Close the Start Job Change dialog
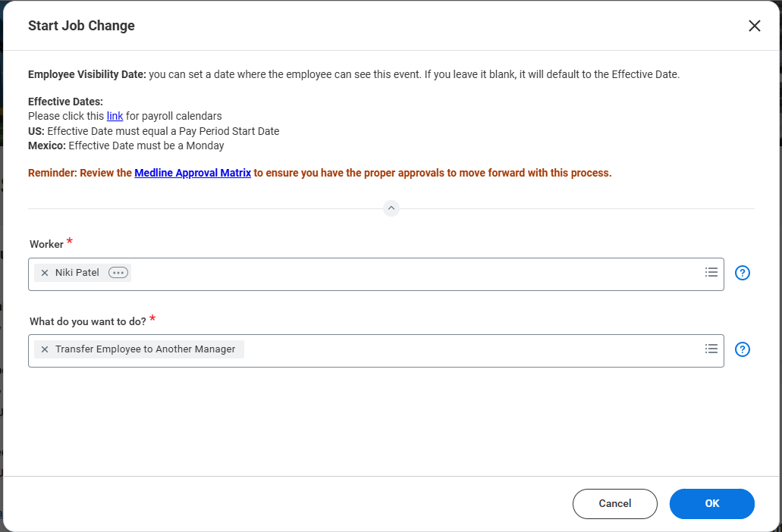Image resolution: width=782 pixels, height=532 pixels. click(754, 26)
